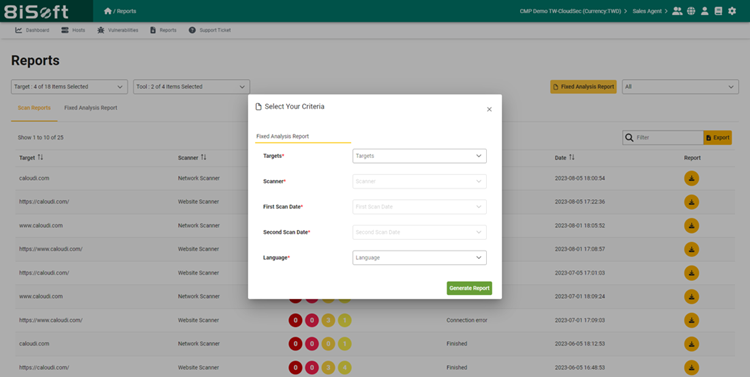The image size is (750, 377).
Task: Expand the Target items selected dropdown
Action: point(69,87)
